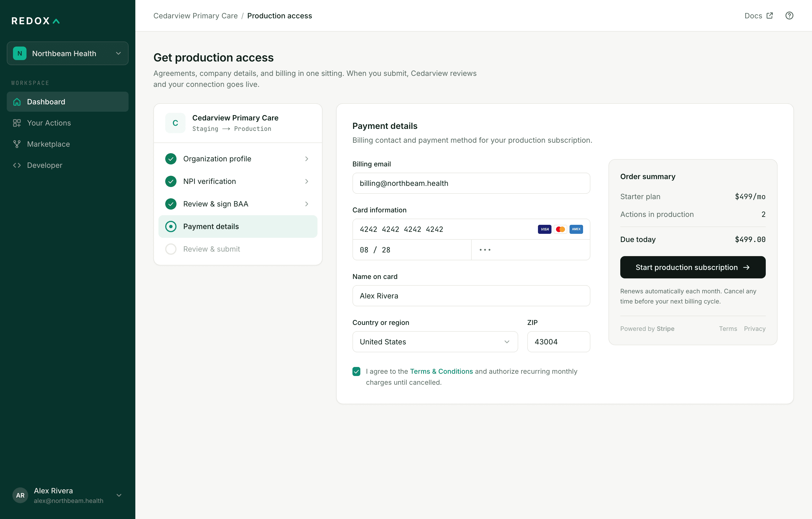Click the Name on card field
Screen dimensions: 812x519
[471, 296]
